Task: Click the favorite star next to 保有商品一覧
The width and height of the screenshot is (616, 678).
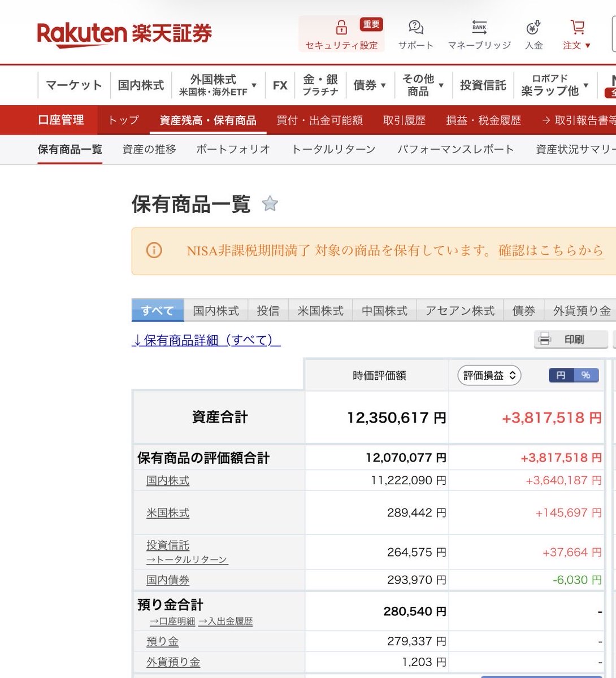Action: pos(270,203)
